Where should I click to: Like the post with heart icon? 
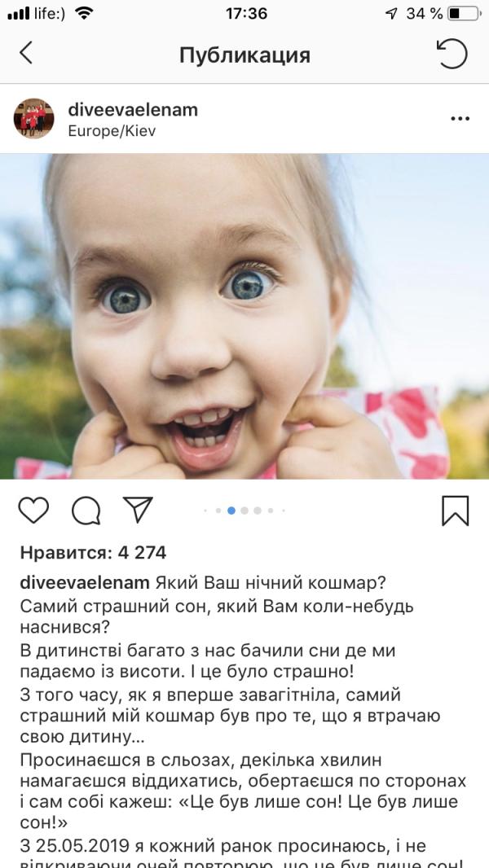pos(33,510)
